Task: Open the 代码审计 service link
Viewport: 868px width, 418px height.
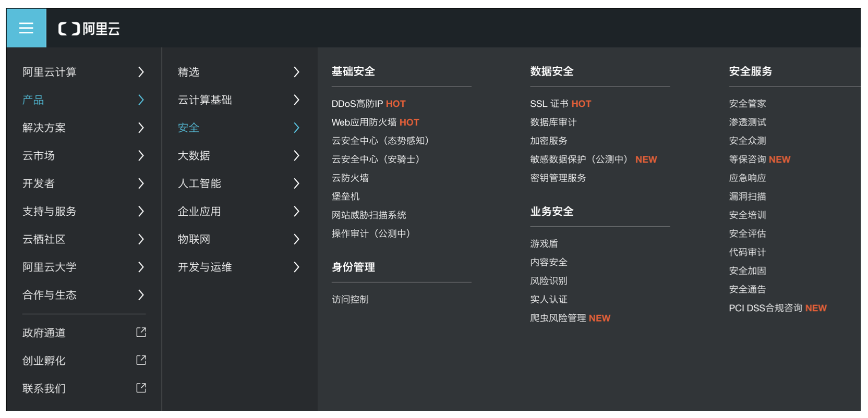Action: (747, 252)
